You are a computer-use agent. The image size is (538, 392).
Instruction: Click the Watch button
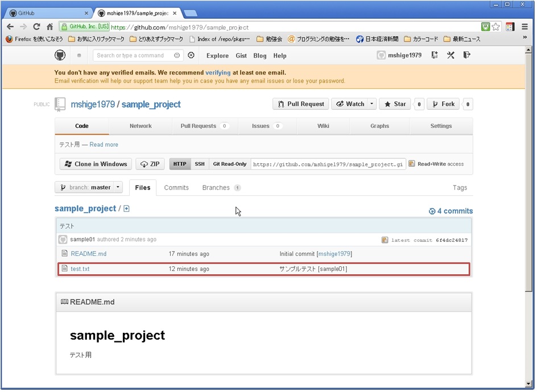click(x=350, y=104)
